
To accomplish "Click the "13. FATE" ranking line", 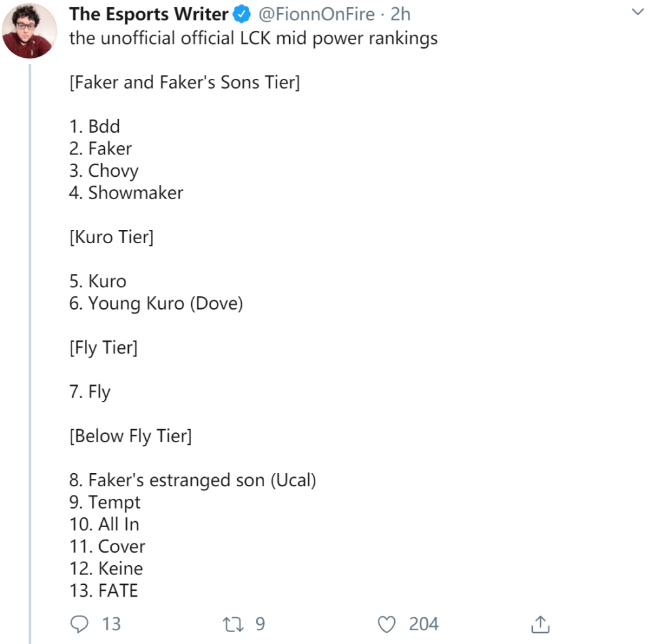I will (x=104, y=591).
